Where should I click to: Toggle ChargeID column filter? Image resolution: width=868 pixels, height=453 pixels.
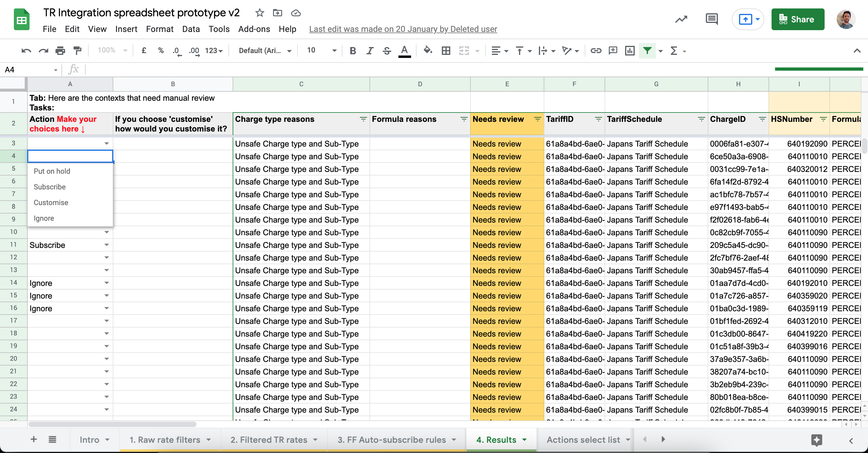[762, 119]
